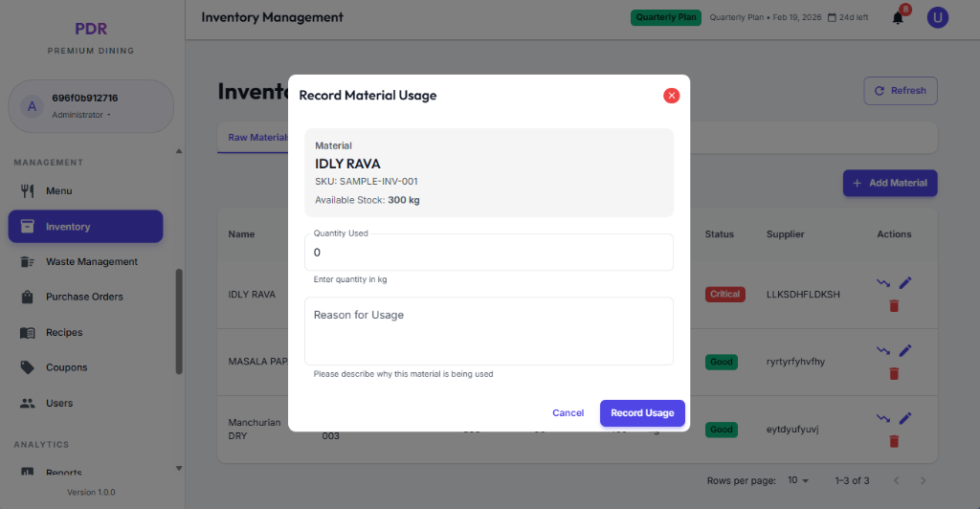Open the user avatar menu
Screen dimensions: 980x509
coord(937,17)
